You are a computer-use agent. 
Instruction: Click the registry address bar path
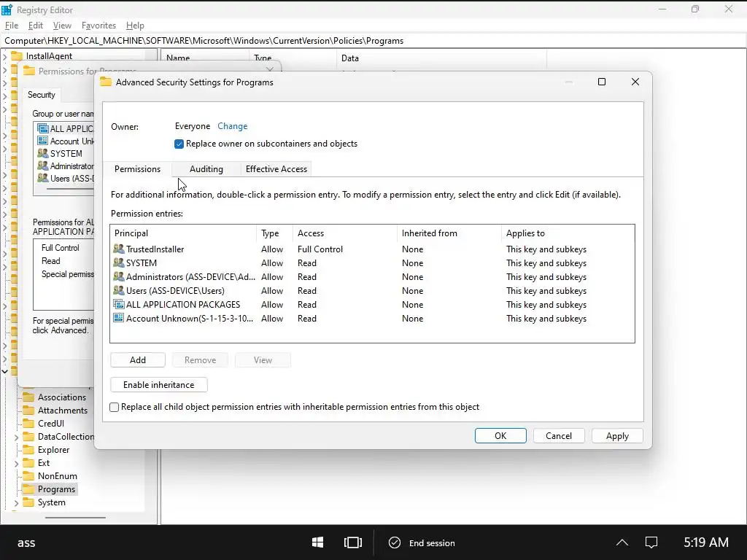point(204,41)
